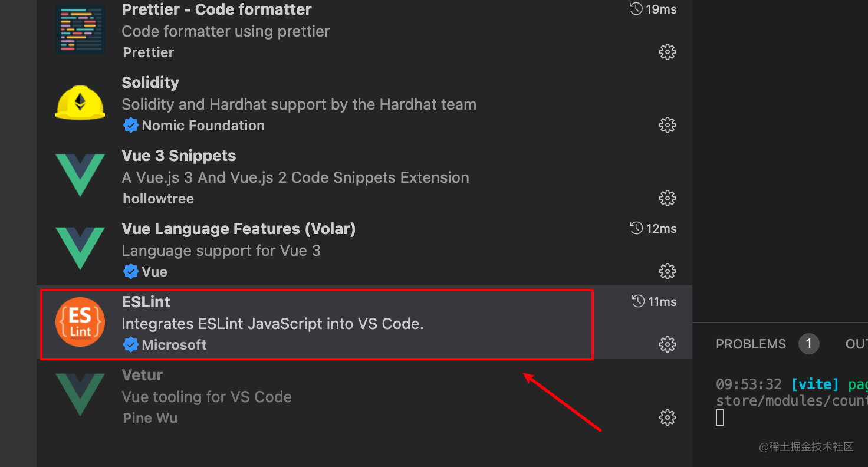The width and height of the screenshot is (868, 467).
Task: Click the Vue Language Features (Volar) icon
Action: [80, 248]
